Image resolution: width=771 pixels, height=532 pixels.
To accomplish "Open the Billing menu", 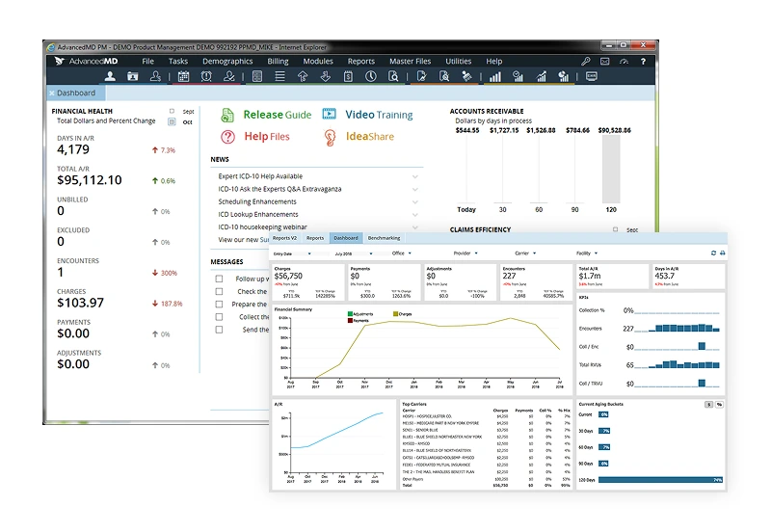I will click(x=278, y=61).
